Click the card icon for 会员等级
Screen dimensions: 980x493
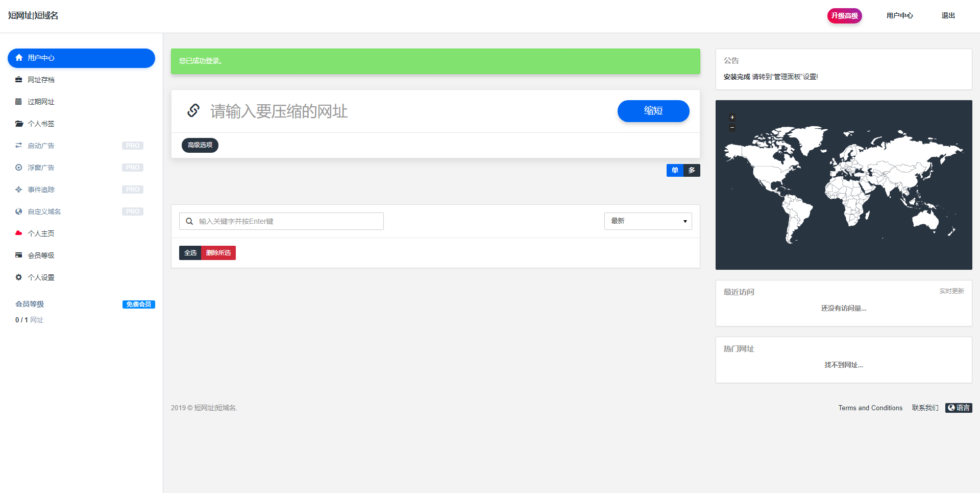coord(19,255)
